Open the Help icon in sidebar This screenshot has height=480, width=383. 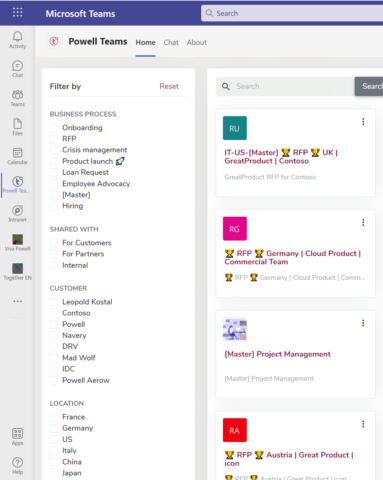pyautogui.click(x=17, y=462)
